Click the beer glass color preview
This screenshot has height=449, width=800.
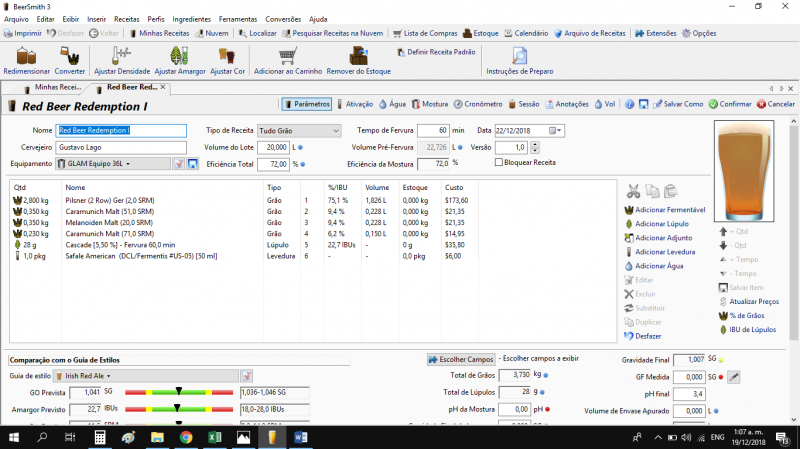pyautogui.click(x=744, y=171)
